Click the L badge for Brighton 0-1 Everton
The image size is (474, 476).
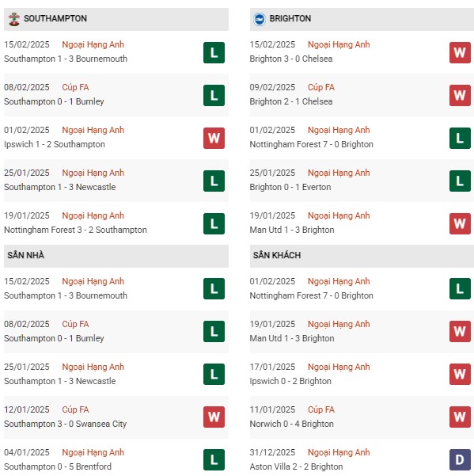[x=460, y=181]
